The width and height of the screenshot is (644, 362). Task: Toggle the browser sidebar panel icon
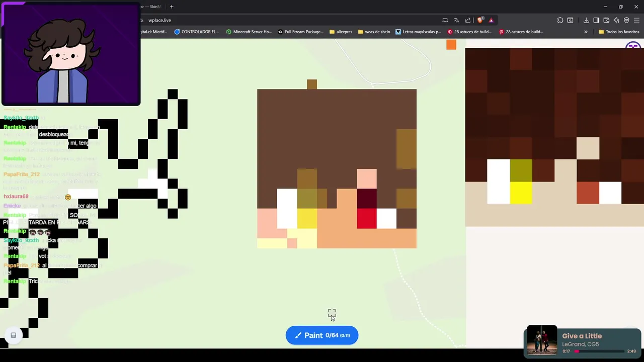[x=596, y=20]
